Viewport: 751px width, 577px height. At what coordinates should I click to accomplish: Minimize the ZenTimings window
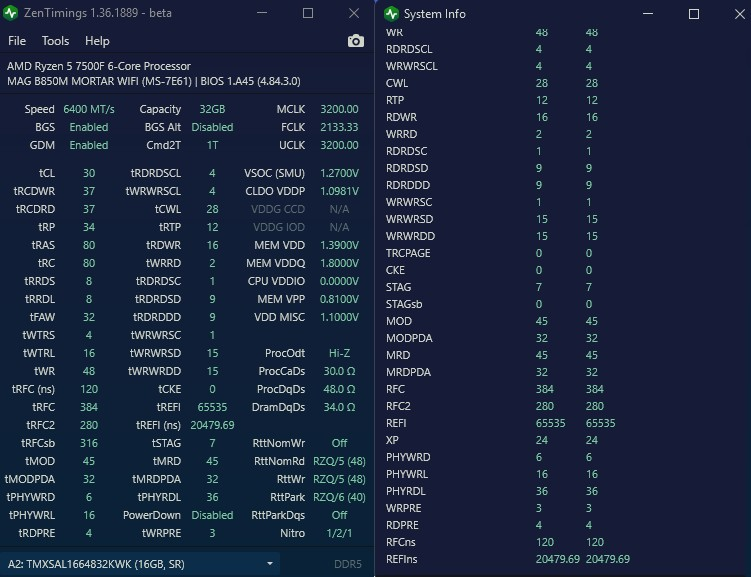262,13
